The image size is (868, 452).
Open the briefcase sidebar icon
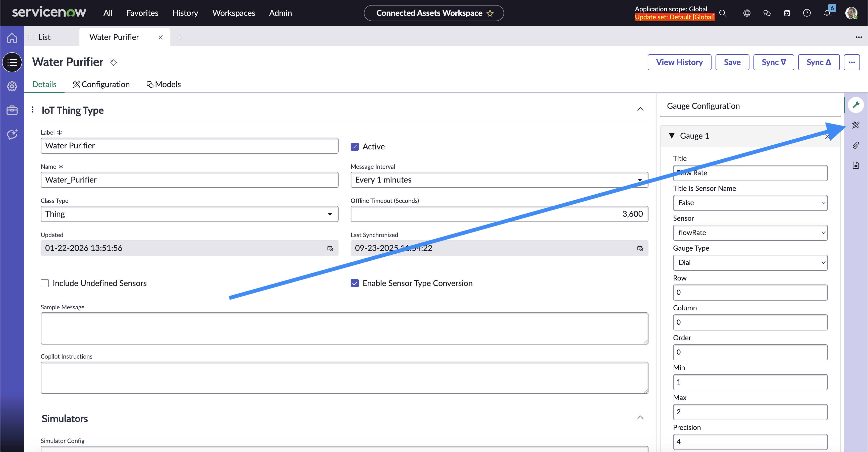pos(12,110)
